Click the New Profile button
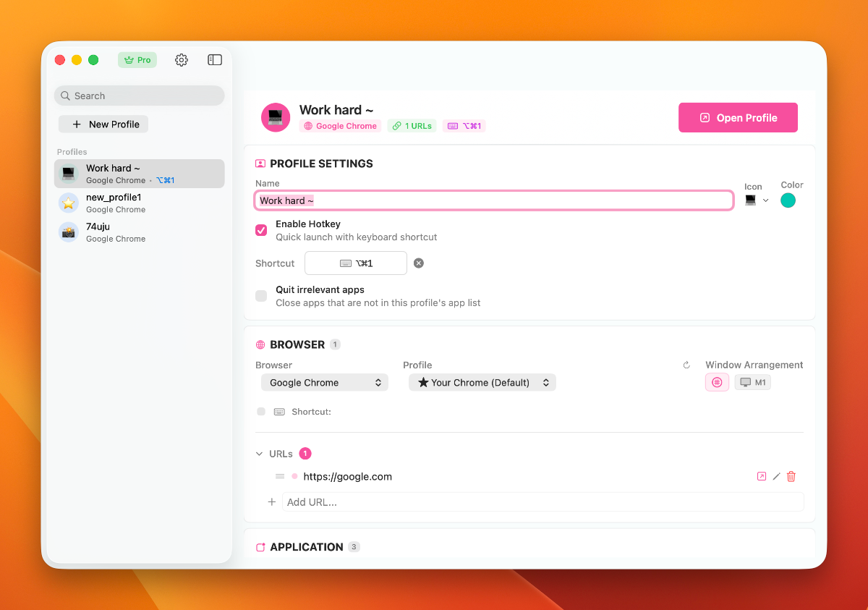This screenshot has height=610, width=868. coord(103,124)
